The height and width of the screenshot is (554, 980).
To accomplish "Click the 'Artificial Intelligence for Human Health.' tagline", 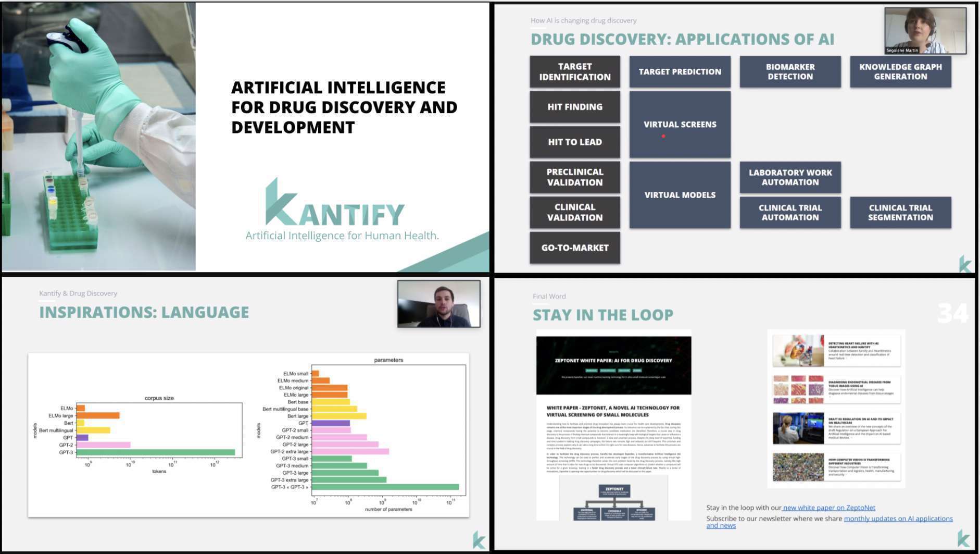I will [x=342, y=236].
